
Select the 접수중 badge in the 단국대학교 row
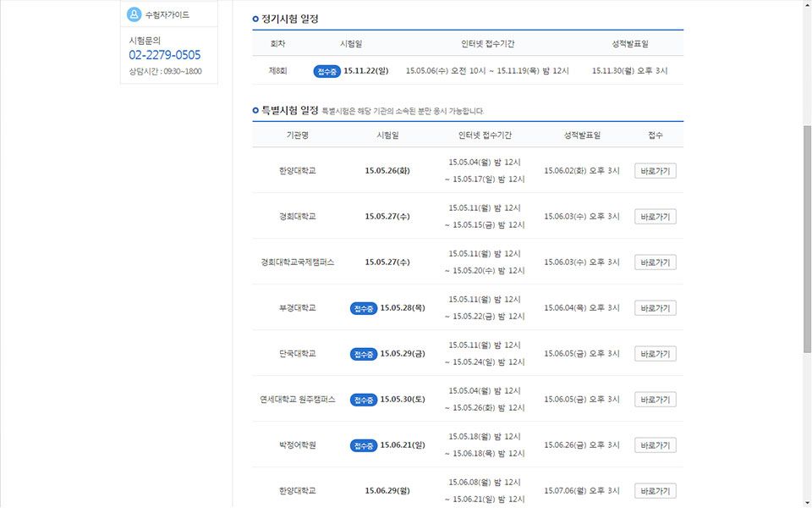[x=364, y=354]
